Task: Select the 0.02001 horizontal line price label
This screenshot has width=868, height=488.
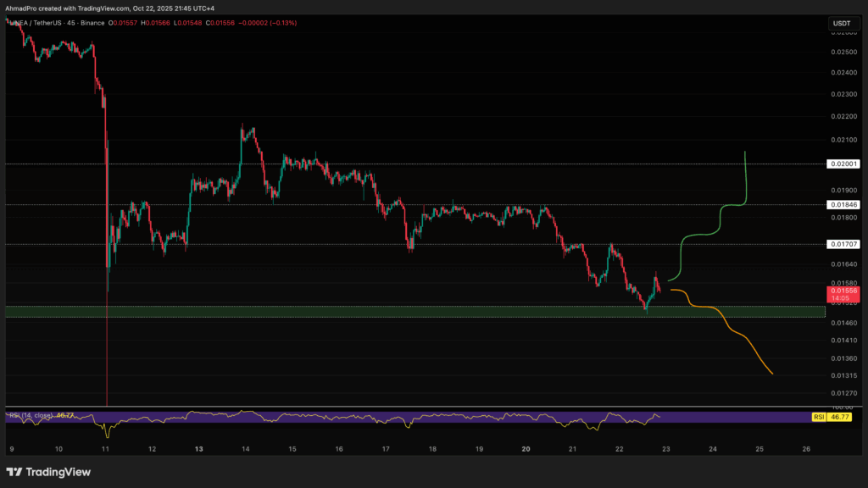Action: (843, 164)
